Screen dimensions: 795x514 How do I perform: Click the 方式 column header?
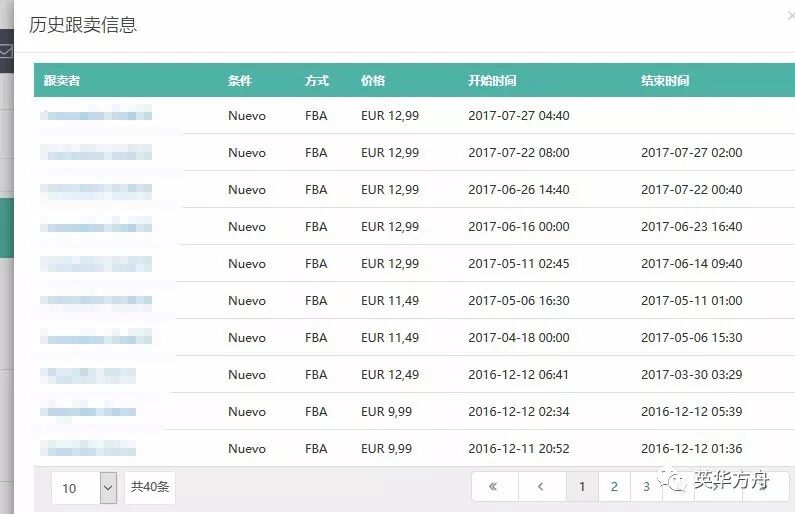coord(317,81)
